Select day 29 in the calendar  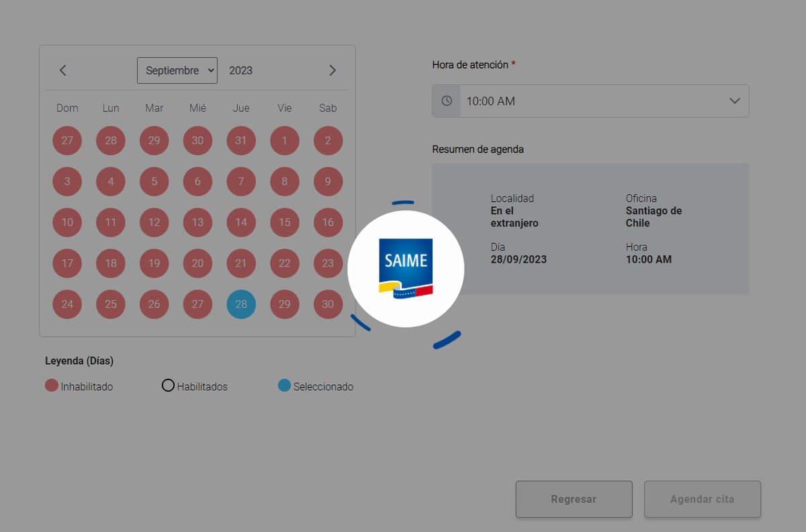285,304
